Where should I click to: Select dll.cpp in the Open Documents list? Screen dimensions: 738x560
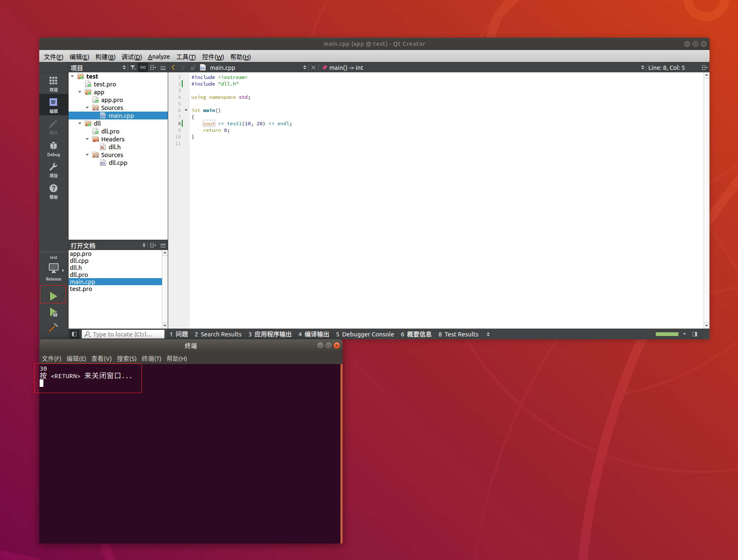click(x=79, y=260)
